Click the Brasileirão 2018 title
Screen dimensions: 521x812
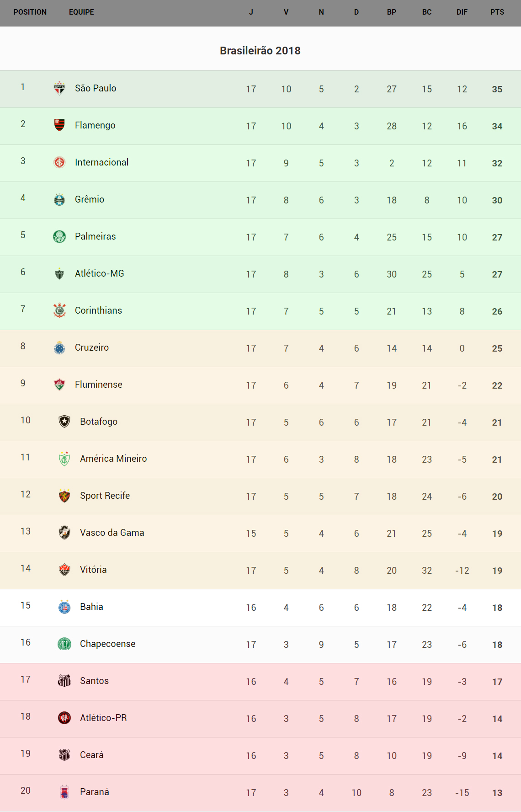coord(260,51)
